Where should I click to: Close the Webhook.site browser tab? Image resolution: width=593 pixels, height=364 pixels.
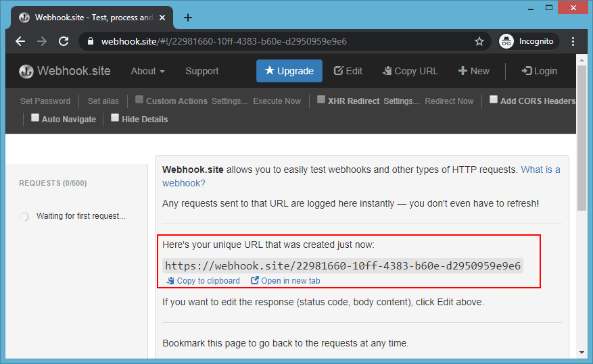tap(162, 18)
